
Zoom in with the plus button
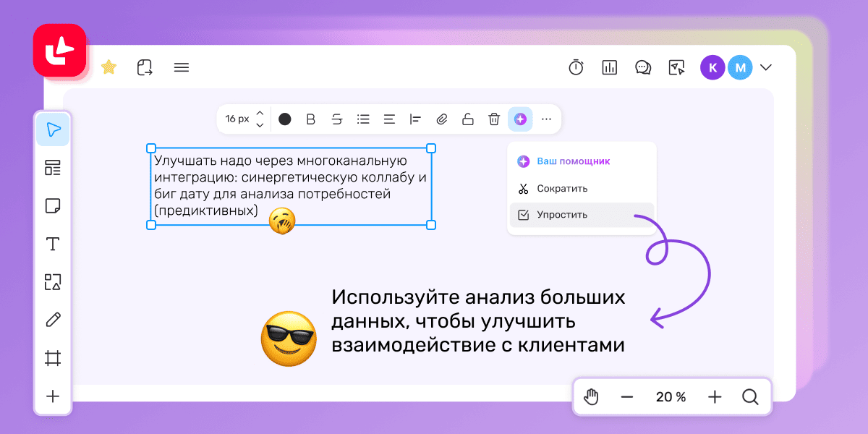tap(715, 397)
